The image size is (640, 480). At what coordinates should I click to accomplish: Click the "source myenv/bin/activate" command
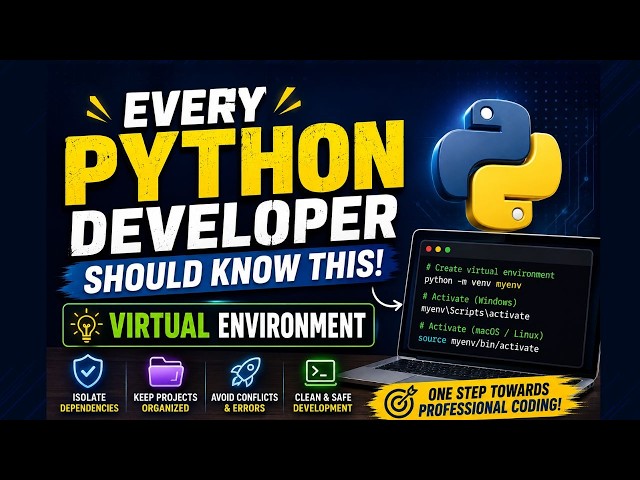[x=478, y=343]
